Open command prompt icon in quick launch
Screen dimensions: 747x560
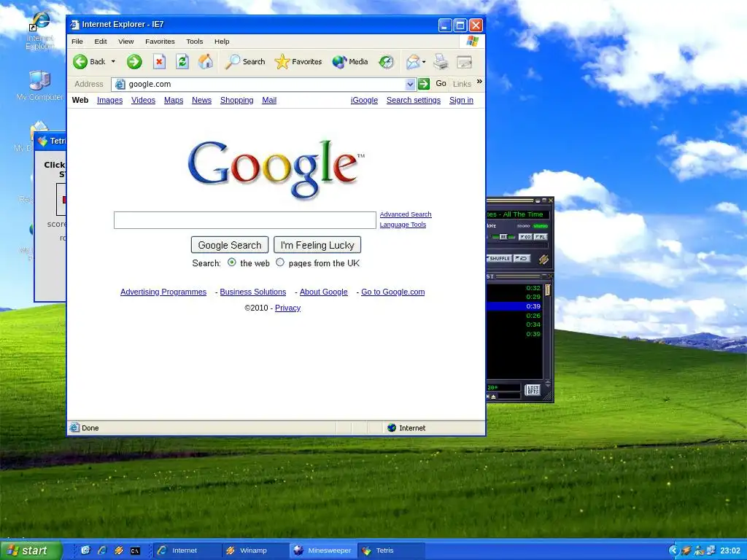point(135,551)
